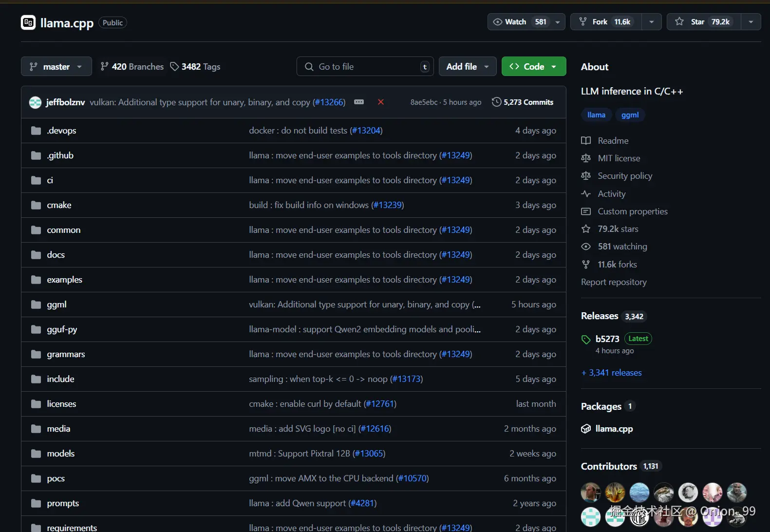
Task: Open the media folder
Action: click(58, 429)
